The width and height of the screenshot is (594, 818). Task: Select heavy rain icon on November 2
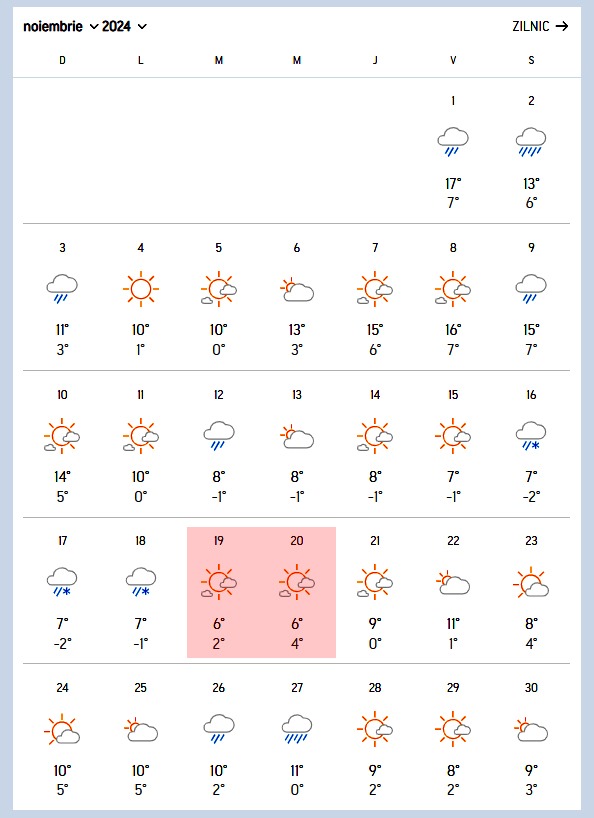[531, 141]
